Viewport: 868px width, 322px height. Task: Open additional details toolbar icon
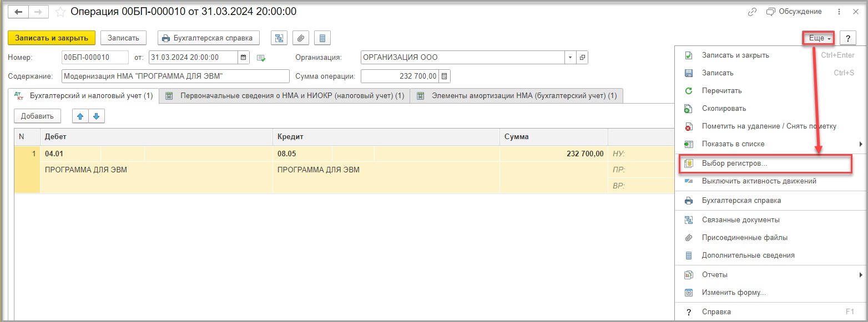point(322,38)
